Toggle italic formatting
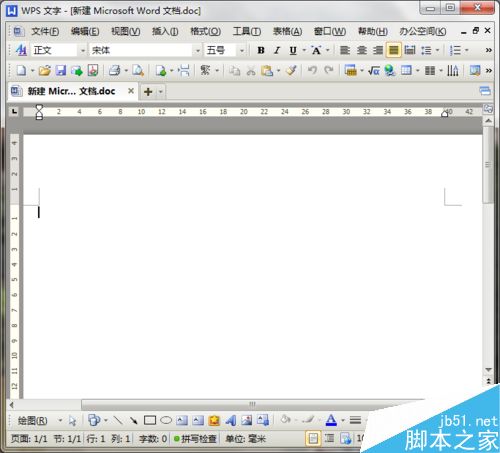500x453 pixels. pyautogui.click(x=277, y=50)
